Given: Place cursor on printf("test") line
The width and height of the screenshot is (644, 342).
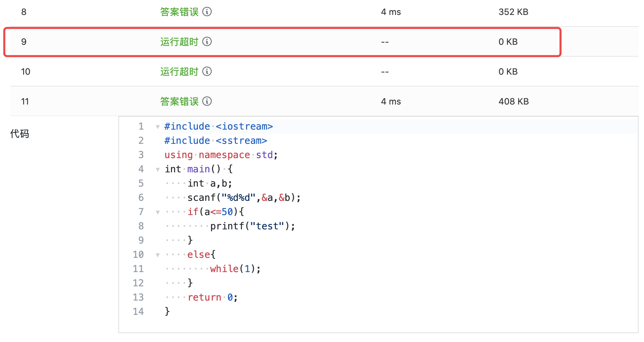Looking at the screenshot, I should tap(253, 226).
